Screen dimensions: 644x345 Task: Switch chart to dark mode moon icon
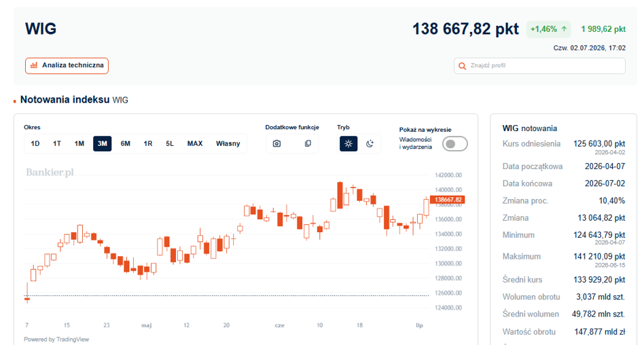tap(370, 144)
